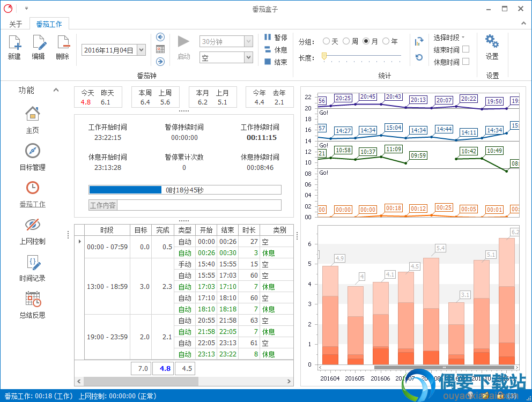Select 天 grouping radio button

tap(327, 41)
